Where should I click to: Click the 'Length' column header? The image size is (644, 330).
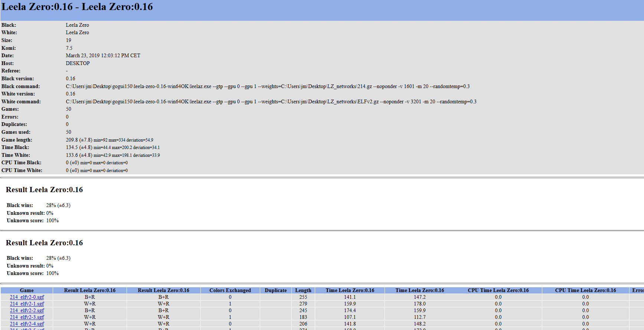point(303,290)
